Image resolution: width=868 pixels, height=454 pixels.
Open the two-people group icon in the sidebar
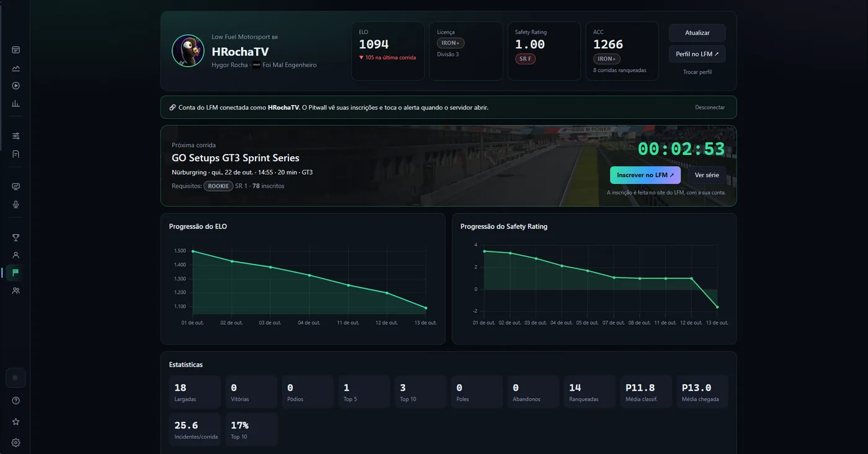16,290
